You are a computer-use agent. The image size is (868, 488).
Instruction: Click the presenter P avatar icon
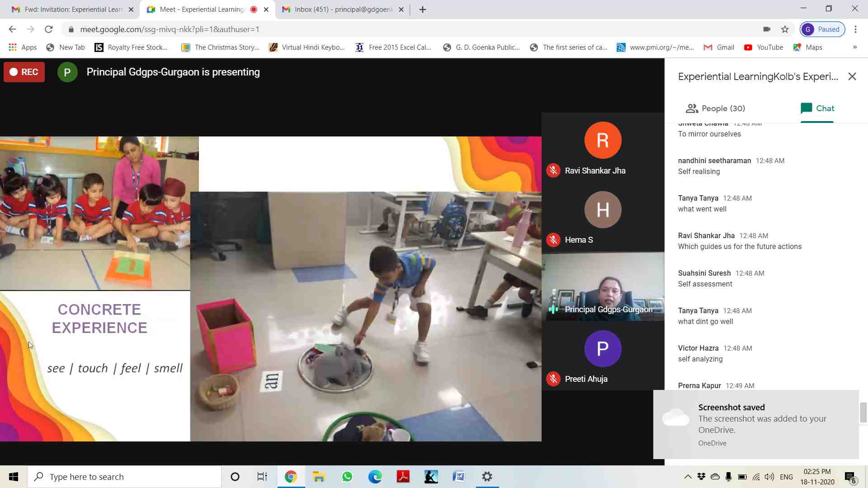[x=67, y=72]
